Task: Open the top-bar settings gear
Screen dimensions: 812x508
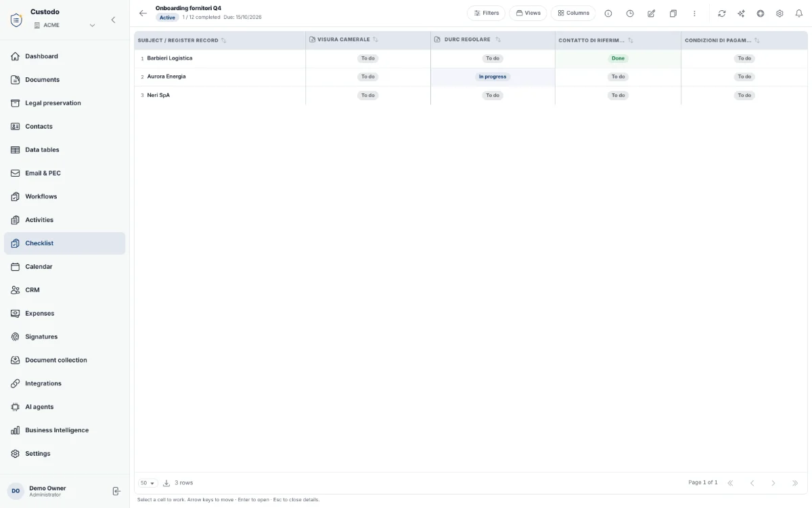Action: [780, 14]
